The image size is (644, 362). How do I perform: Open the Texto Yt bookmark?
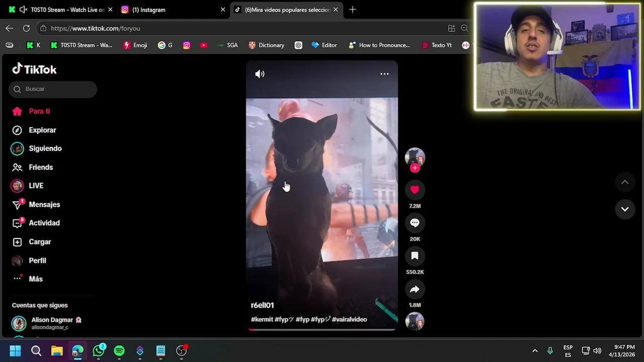click(x=437, y=45)
